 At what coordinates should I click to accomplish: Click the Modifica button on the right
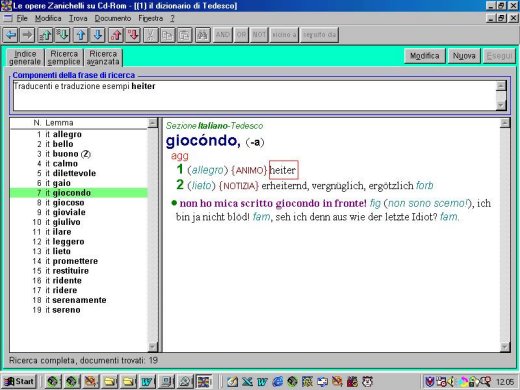424,56
